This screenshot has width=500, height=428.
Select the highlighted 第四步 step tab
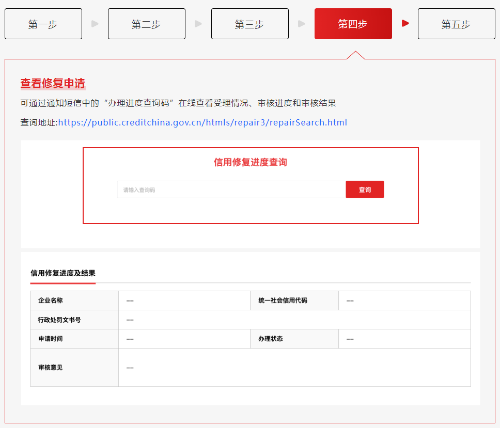(x=353, y=24)
